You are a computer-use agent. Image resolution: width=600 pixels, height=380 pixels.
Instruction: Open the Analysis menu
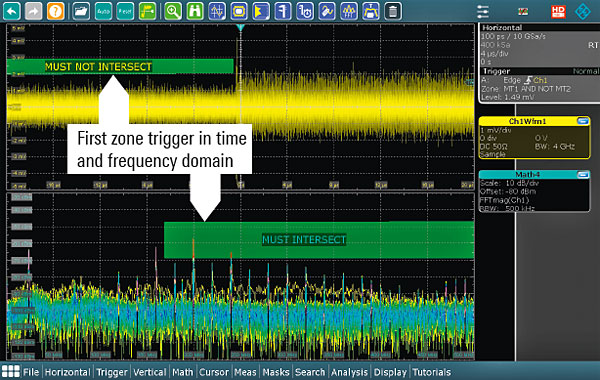click(349, 372)
